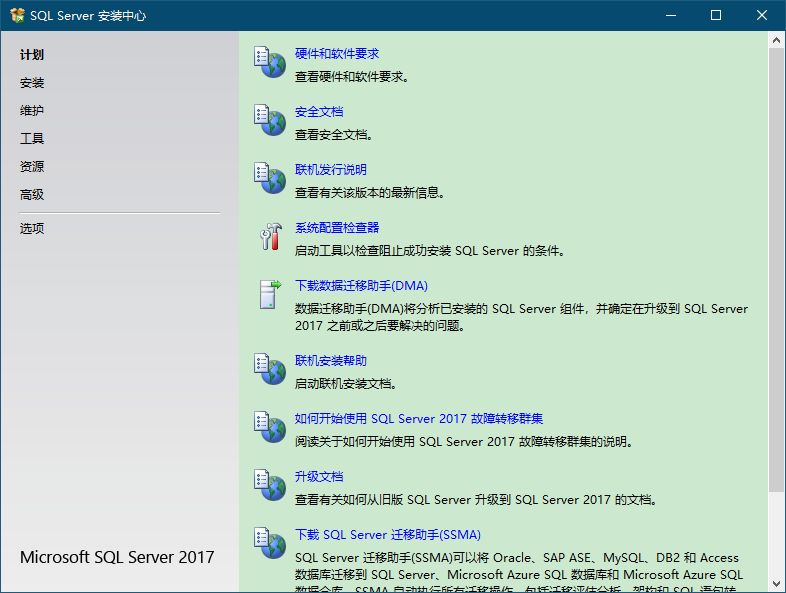Image resolution: width=786 pixels, height=593 pixels.
Task: Click description text 查看硬件和软件要求。
Action: coord(352,77)
